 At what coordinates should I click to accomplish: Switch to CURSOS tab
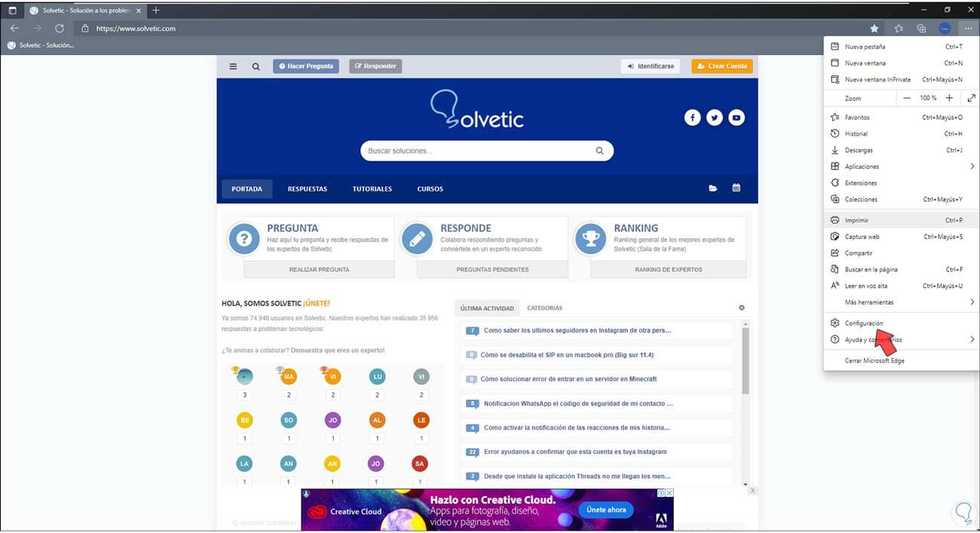430,189
